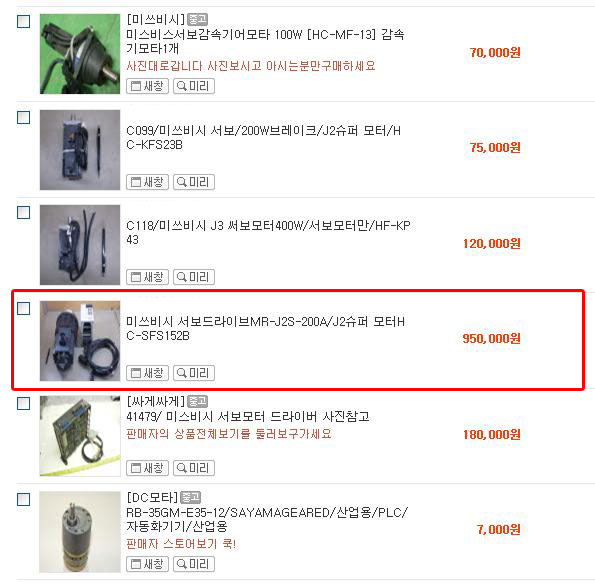Tick the checkbox for the RB-35GM DC motor
This screenshot has height=585, width=595.
tap(24, 499)
